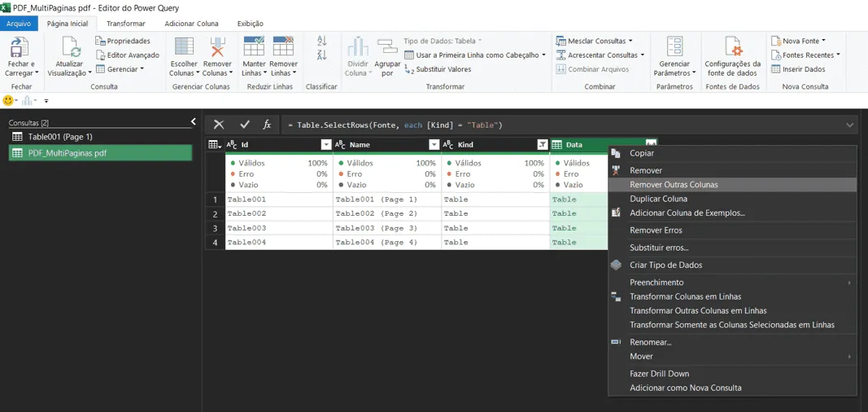Click the Escolher Colunas icon
868x412 pixels.
[x=184, y=47]
